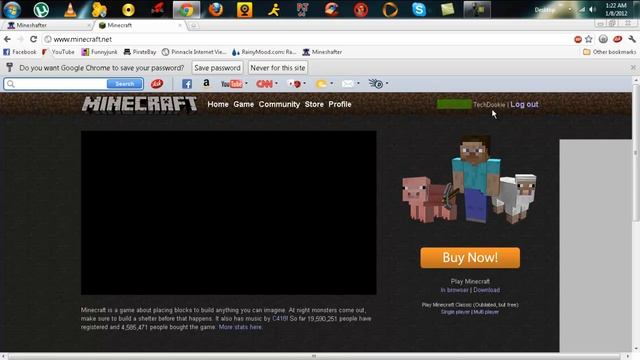Open sticky notes taskbar icon

coord(448,9)
